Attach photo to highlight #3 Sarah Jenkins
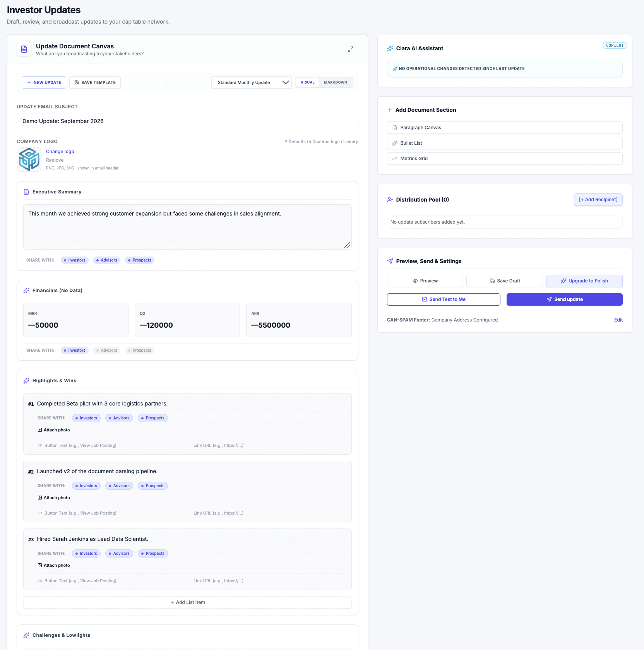The width and height of the screenshot is (644, 650). [x=54, y=565]
